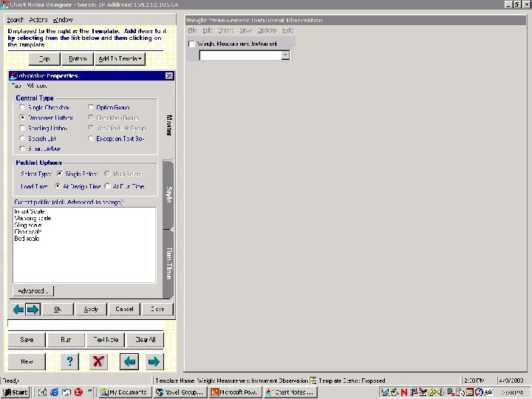
Task: Click the Bottom button
Action: coord(78,59)
